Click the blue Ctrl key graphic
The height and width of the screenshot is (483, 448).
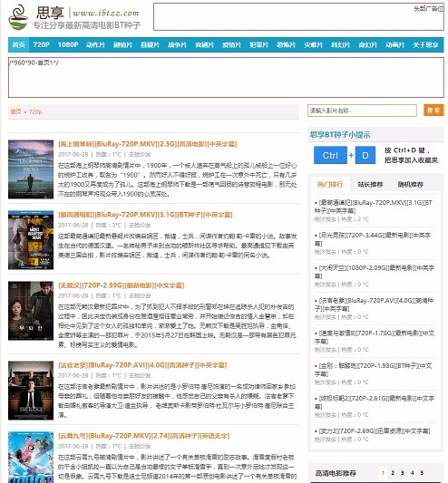[x=330, y=155]
